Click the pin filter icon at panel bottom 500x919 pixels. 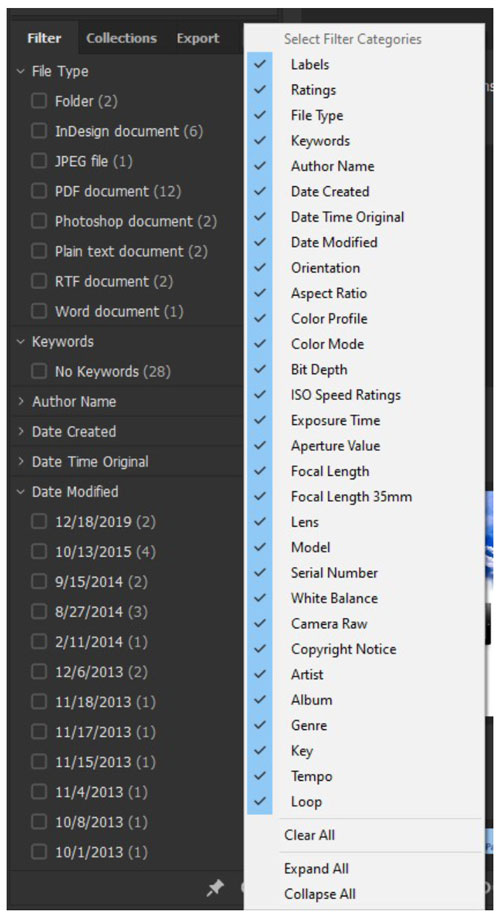(215, 888)
